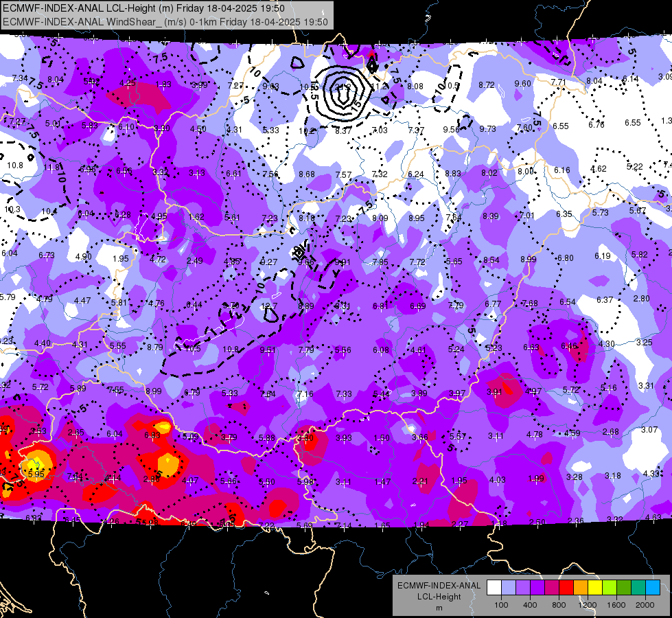Click the wind shear value '11.8'
This screenshot has height=618, width=672.
click(52, 168)
